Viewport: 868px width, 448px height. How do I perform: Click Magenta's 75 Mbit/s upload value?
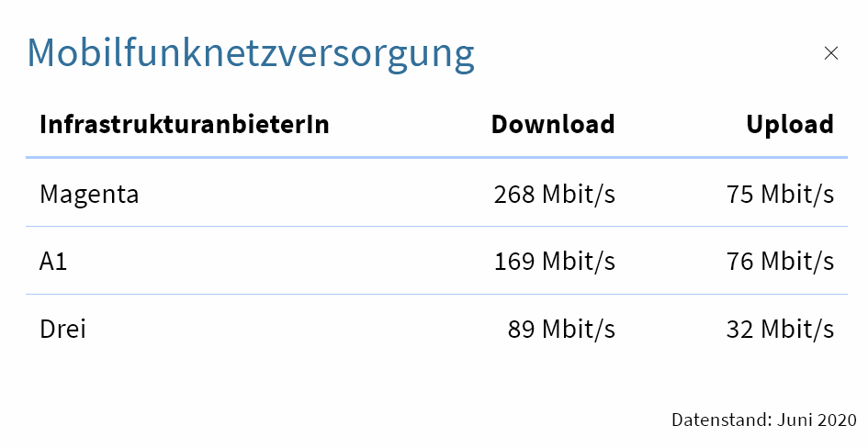[x=780, y=195]
